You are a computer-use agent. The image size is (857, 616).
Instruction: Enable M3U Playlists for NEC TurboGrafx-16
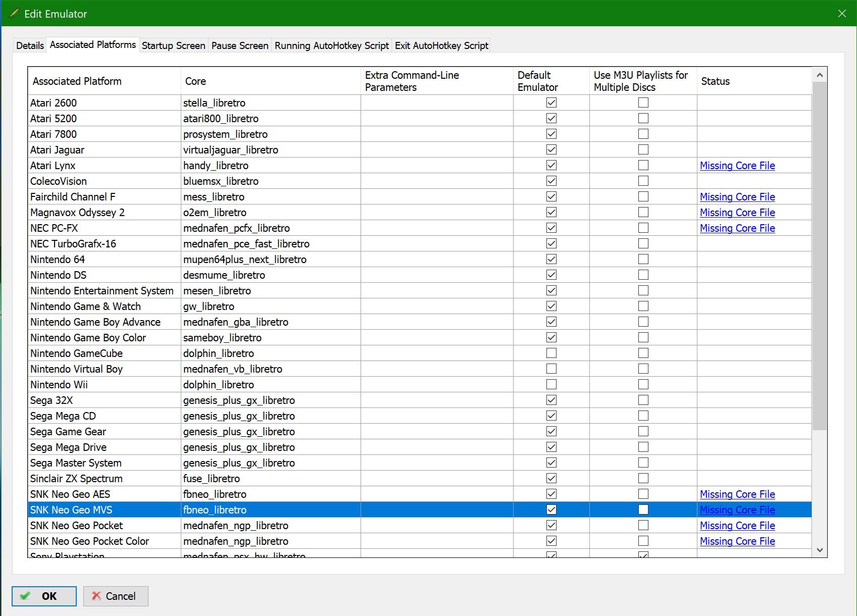tap(643, 243)
